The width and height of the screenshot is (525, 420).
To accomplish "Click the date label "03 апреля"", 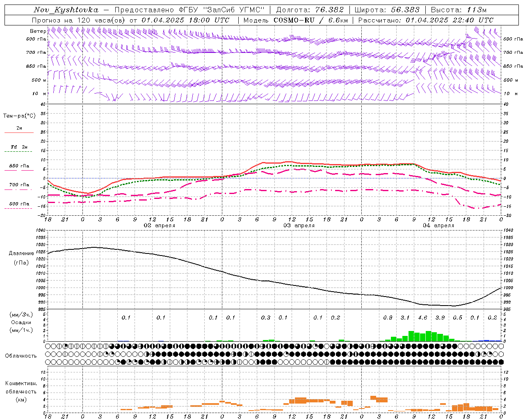I will pyautogui.click(x=299, y=226).
